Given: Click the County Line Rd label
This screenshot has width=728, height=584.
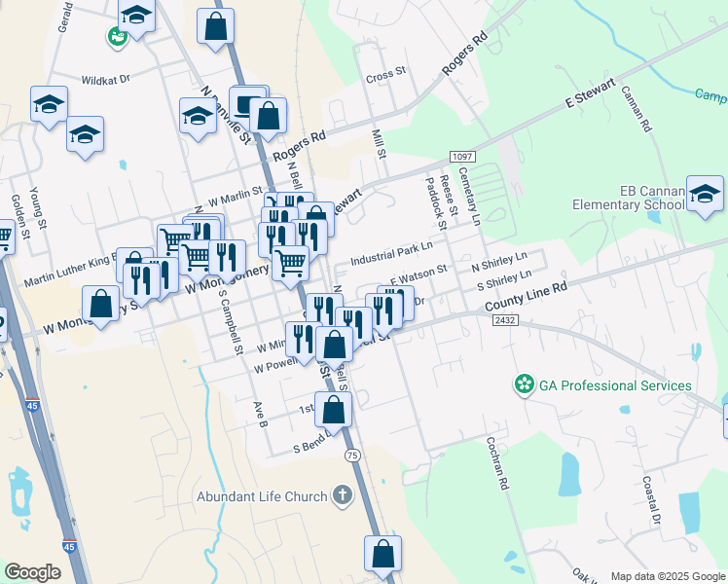Looking at the screenshot, I should tap(526, 297).
